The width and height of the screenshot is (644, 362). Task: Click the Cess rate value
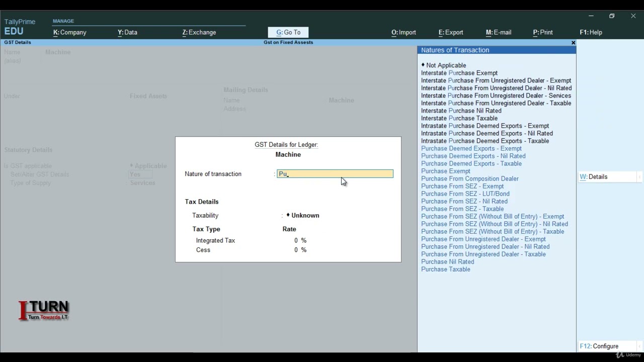coord(300,250)
